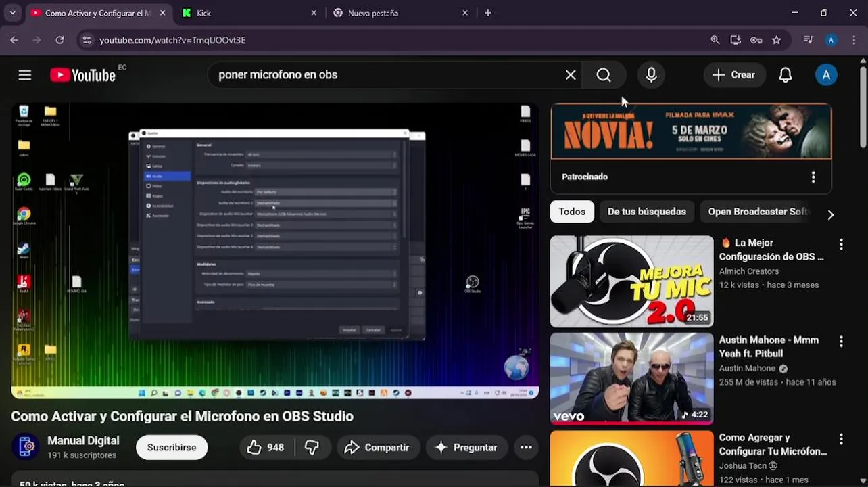
Task: Open Austin Mahone - Mmm Yeah title
Action: click(x=769, y=347)
